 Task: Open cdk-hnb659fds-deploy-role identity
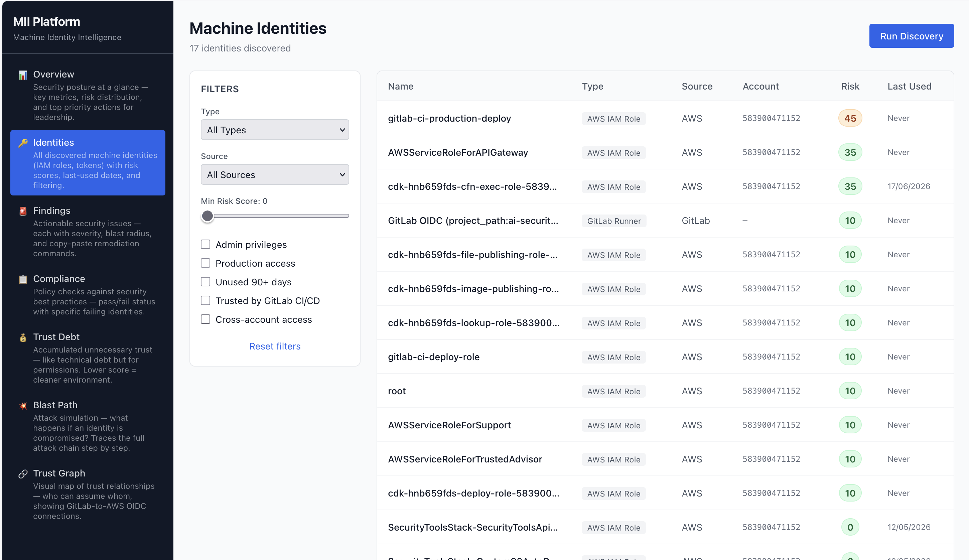click(665, 493)
